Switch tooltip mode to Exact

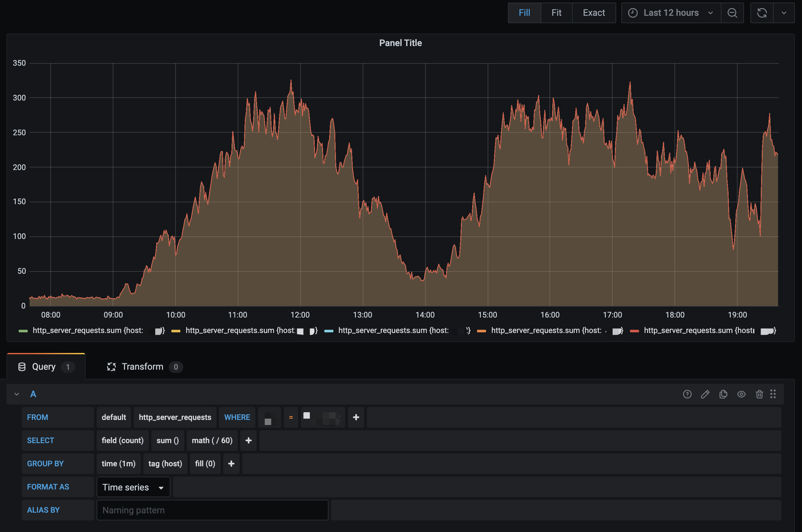[x=594, y=13]
